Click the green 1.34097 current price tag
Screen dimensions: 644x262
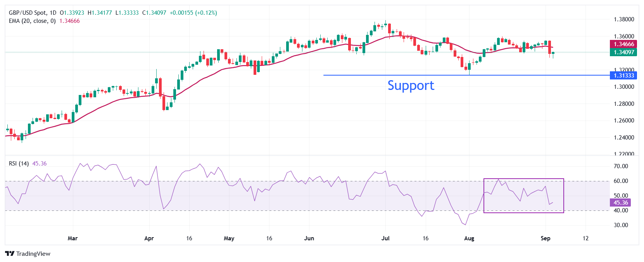coord(623,52)
